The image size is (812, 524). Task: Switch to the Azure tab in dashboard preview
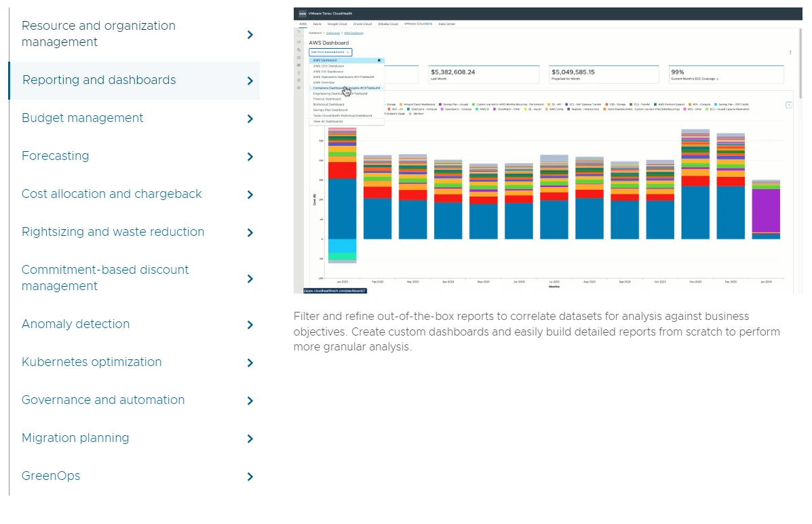[x=317, y=24]
